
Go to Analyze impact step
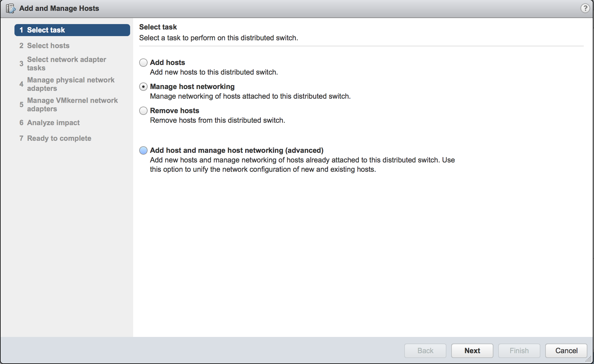[x=49, y=123]
